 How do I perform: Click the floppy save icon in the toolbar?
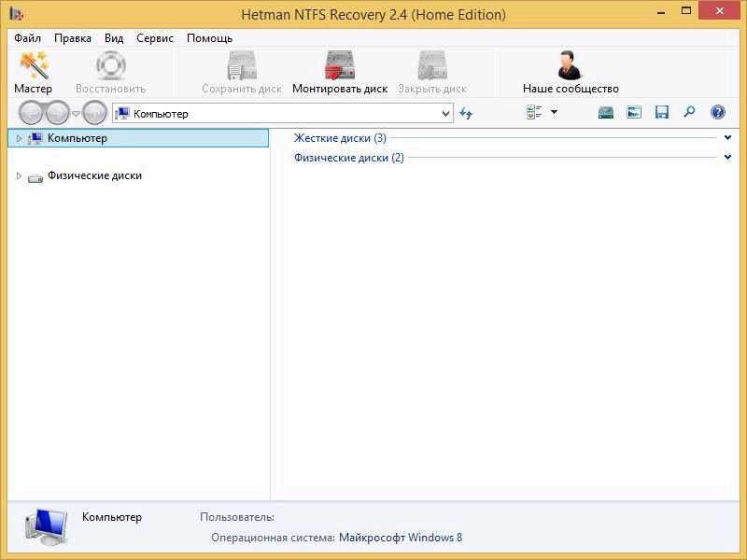[662, 112]
